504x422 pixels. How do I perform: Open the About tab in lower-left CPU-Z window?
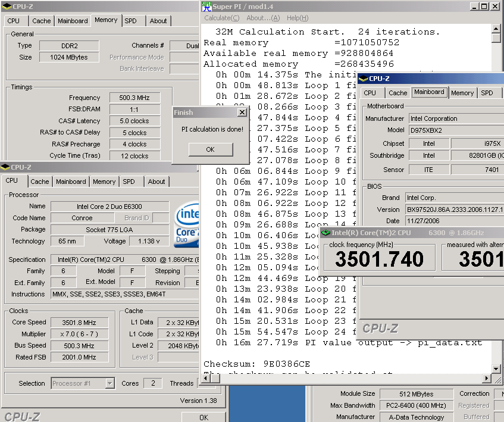point(156,182)
